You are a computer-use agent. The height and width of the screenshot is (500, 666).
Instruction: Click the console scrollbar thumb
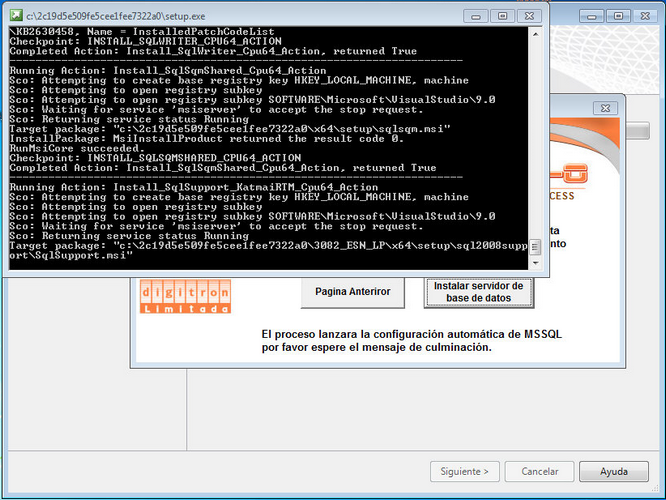tap(535, 247)
